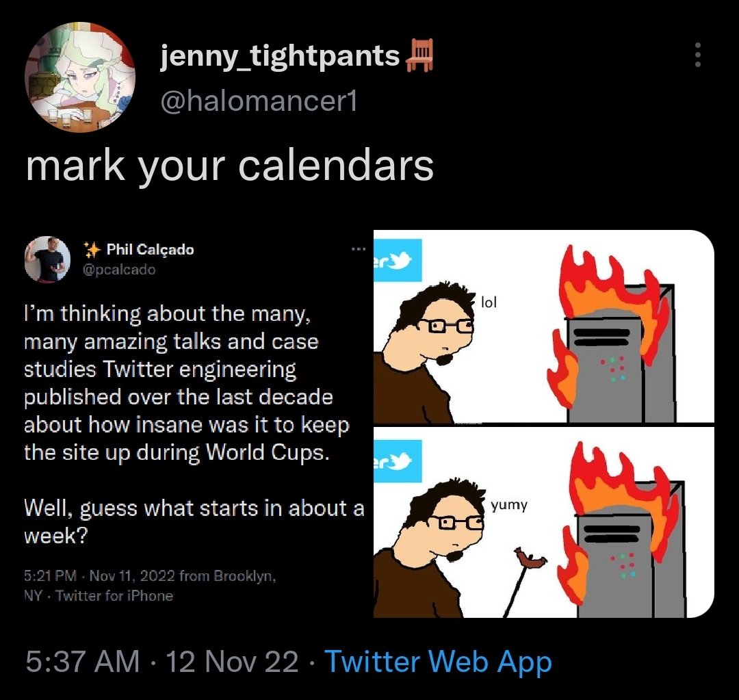The height and width of the screenshot is (700, 739).
Task: Click the 5:37 AM · 12 Nov 22 timestamp
Action: tap(161, 662)
